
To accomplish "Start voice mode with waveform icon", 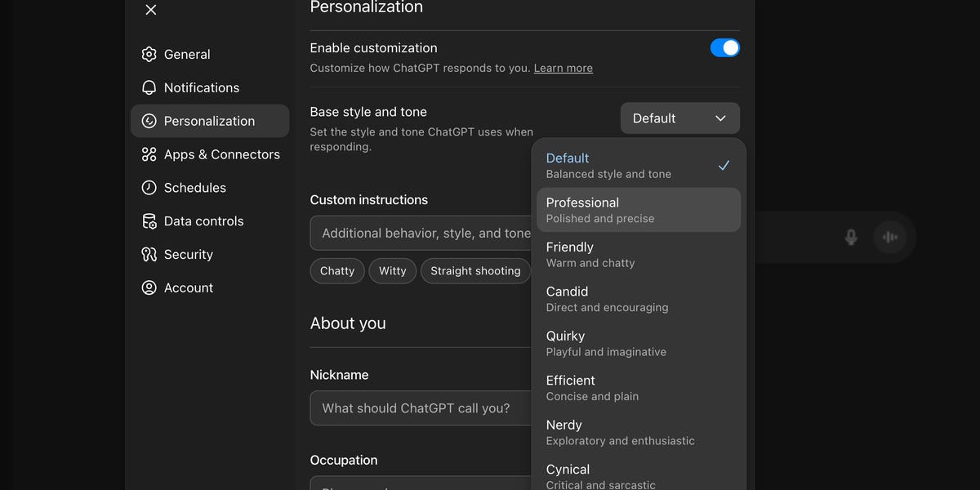I will pos(890,237).
